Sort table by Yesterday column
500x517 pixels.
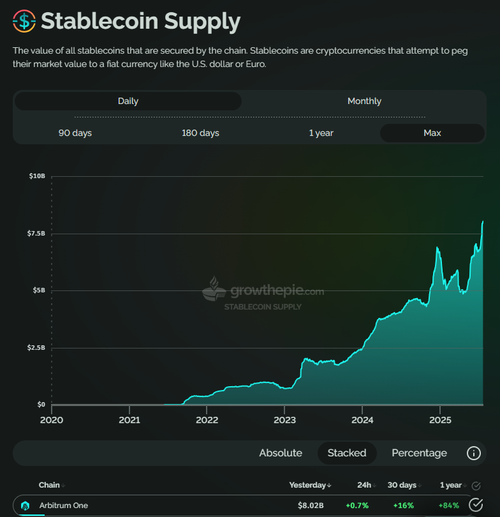coord(310,485)
